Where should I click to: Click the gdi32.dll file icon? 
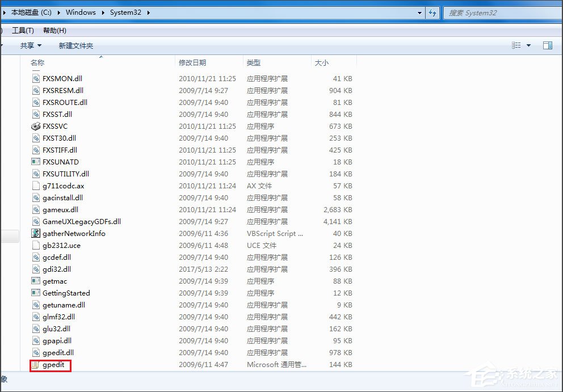click(35, 269)
